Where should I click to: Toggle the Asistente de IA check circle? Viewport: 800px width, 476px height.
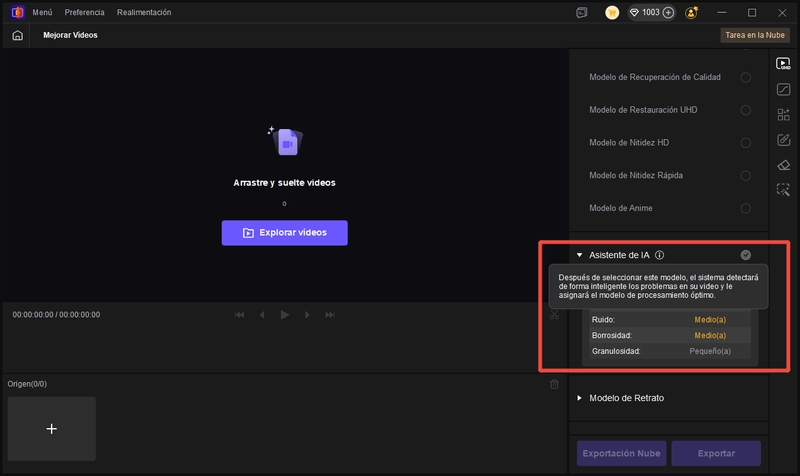click(x=745, y=255)
